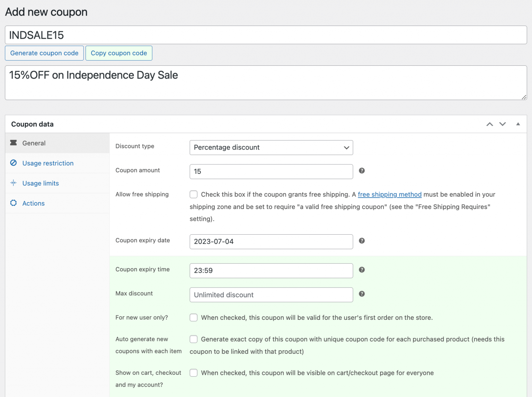The image size is (532, 397).
Task: Switch to the Usage restriction tab
Action: click(x=48, y=163)
